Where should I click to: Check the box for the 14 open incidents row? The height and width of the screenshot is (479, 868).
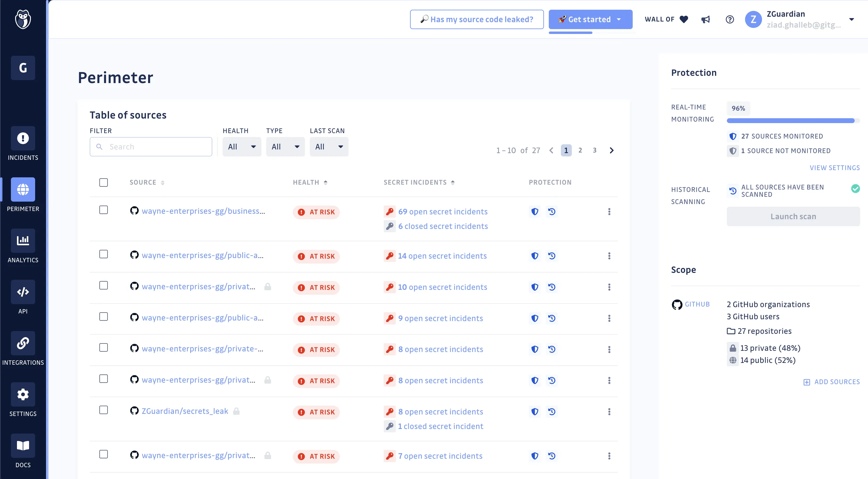tap(104, 254)
